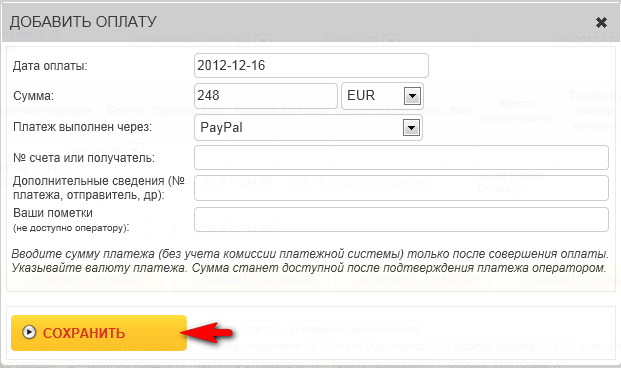Click the Добавить оплату dialog title
Screen dimensions: 621x368
[83, 22]
